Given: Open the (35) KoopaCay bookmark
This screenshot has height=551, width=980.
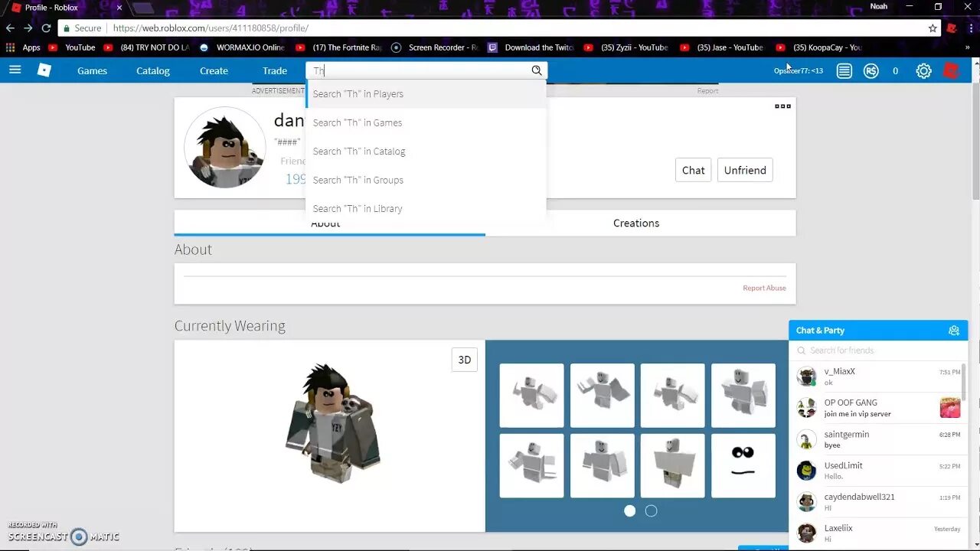Looking at the screenshot, I should click(x=819, y=47).
